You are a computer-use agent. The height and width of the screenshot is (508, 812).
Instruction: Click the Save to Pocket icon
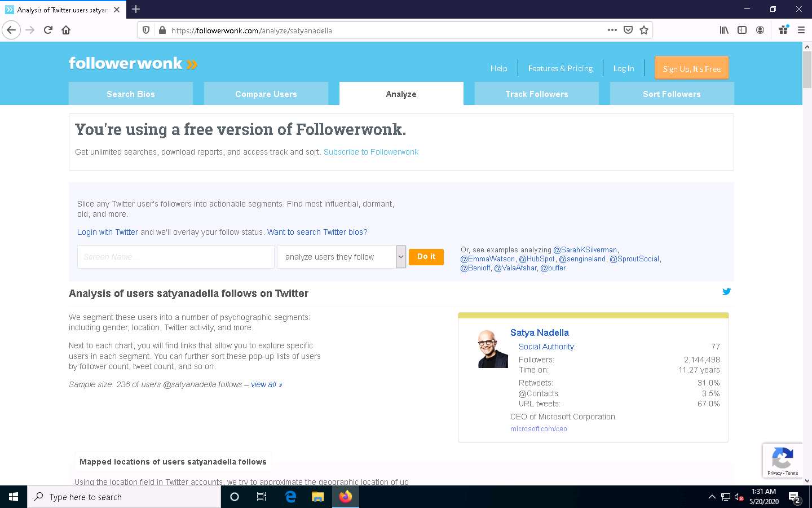coord(628,30)
